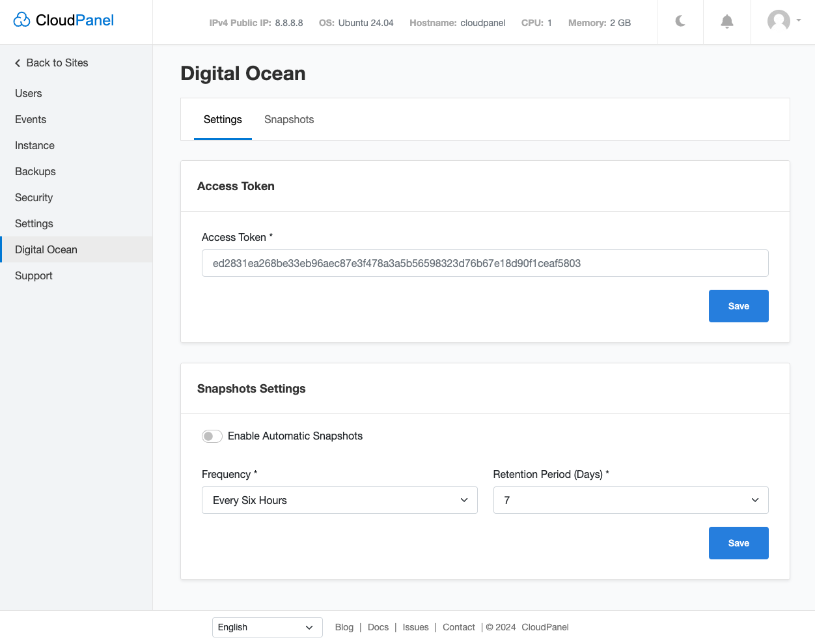Image resolution: width=815 pixels, height=644 pixels.
Task: Click the CloudPanel logo icon
Action: (22, 20)
